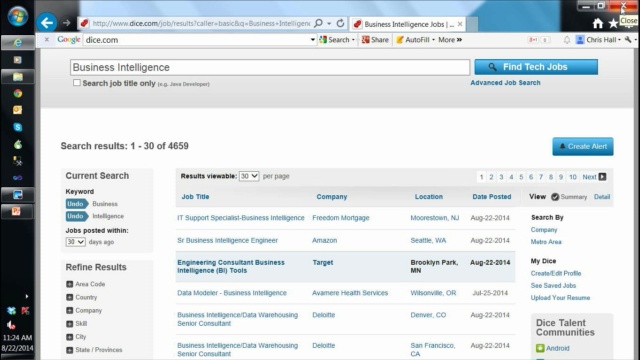640x360 pixels.
Task: Go to results page 2
Action: coord(491,177)
